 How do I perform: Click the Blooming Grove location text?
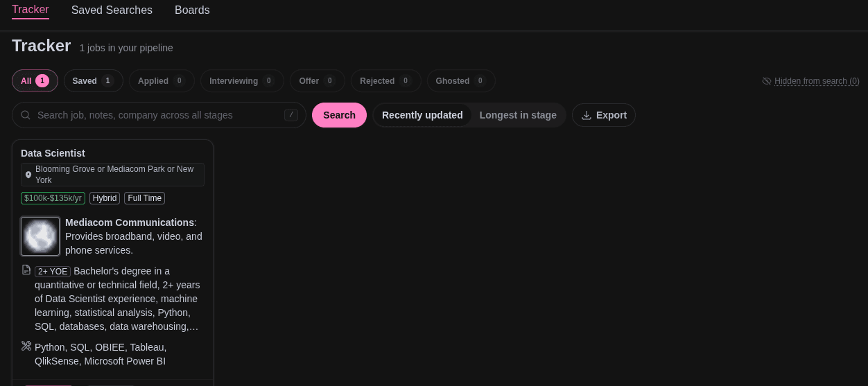click(114, 175)
